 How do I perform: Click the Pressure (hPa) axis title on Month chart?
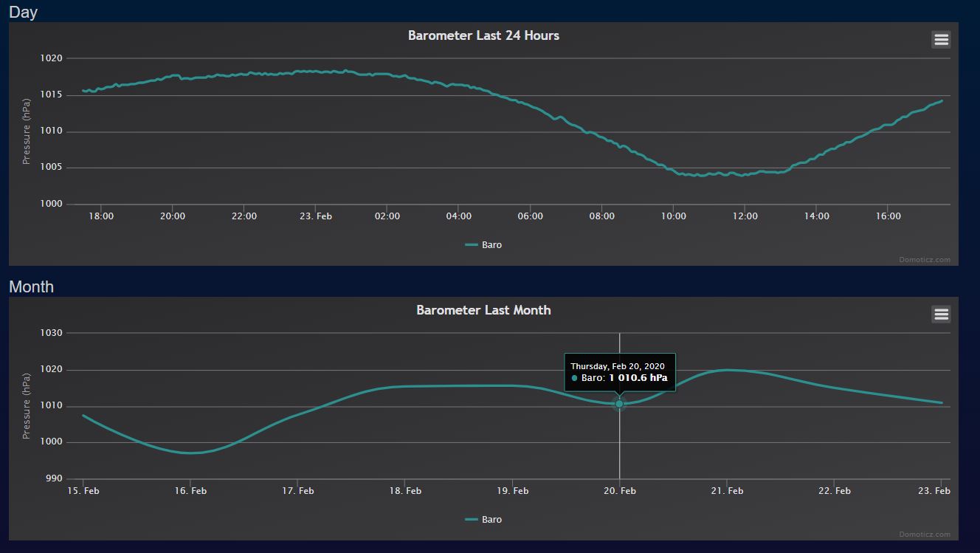(x=27, y=406)
